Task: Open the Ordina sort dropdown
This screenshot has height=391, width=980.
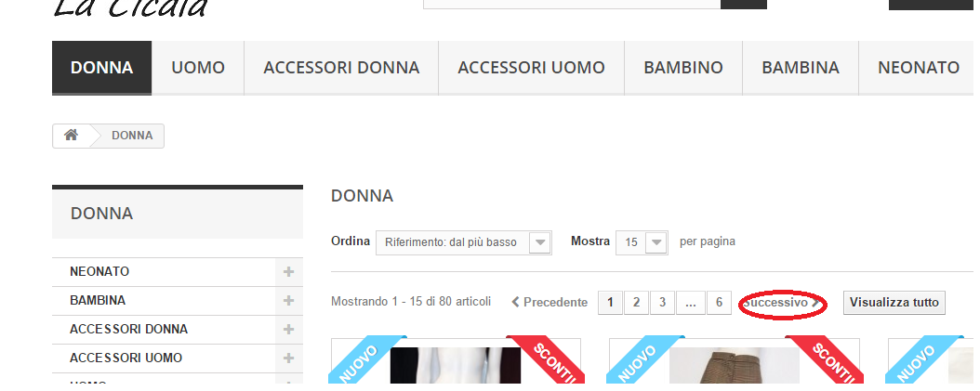Action: click(x=463, y=242)
